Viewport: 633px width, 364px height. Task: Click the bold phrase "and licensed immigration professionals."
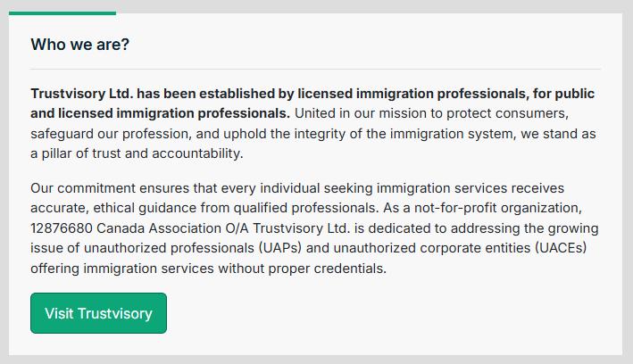click(160, 114)
